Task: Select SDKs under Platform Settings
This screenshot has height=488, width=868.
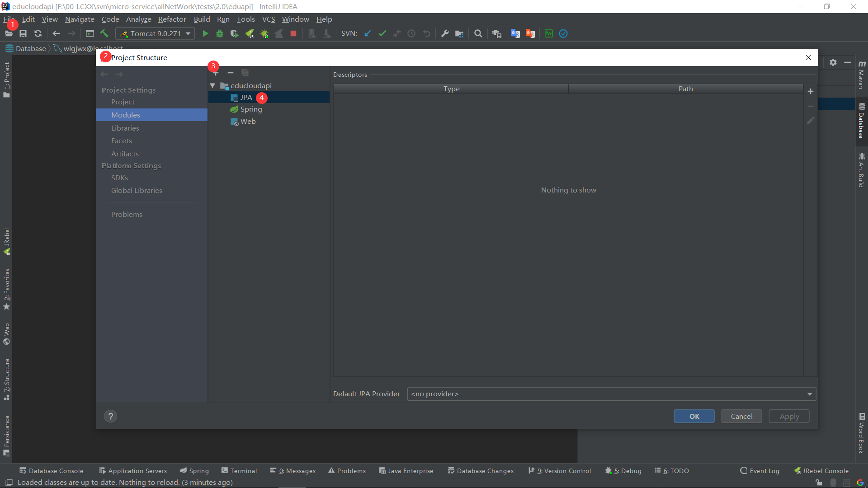Action: (x=119, y=178)
